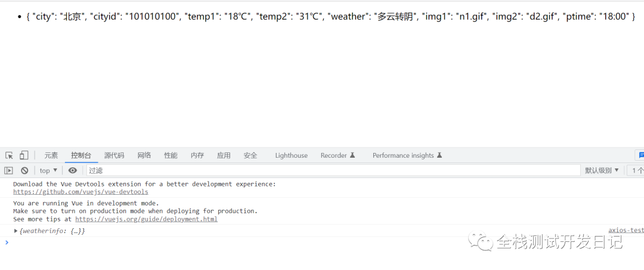Expand the weatherinfo object in console
Screen dimensions: 644x270
point(16,231)
